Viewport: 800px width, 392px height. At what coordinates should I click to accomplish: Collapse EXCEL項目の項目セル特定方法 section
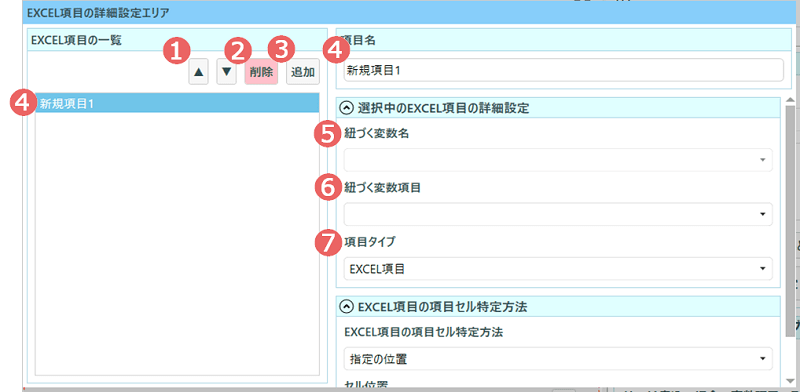346,307
